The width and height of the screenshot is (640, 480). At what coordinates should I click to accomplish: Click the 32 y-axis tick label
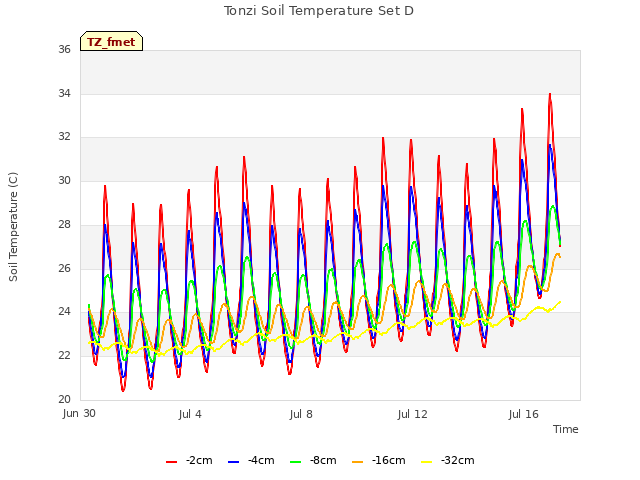click(x=64, y=137)
